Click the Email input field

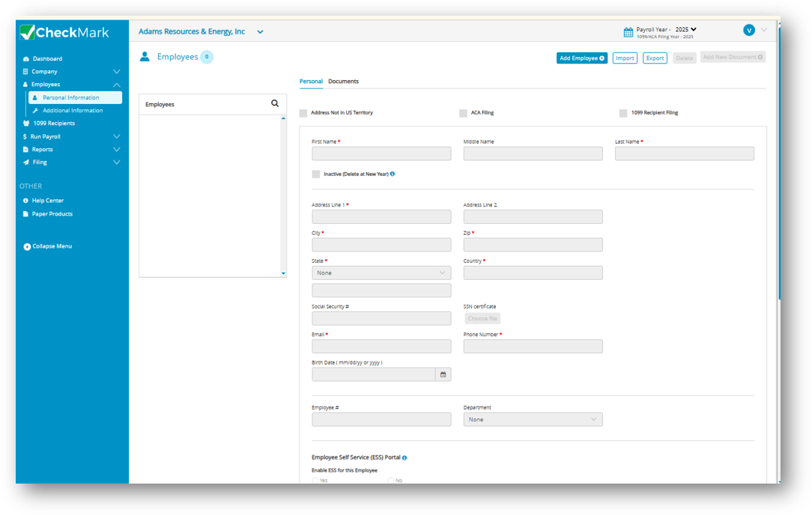(x=381, y=347)
